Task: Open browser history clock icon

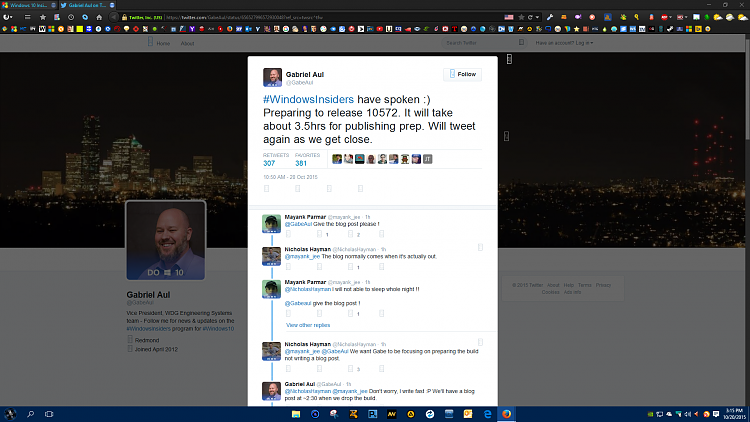Action: [71, 17]
